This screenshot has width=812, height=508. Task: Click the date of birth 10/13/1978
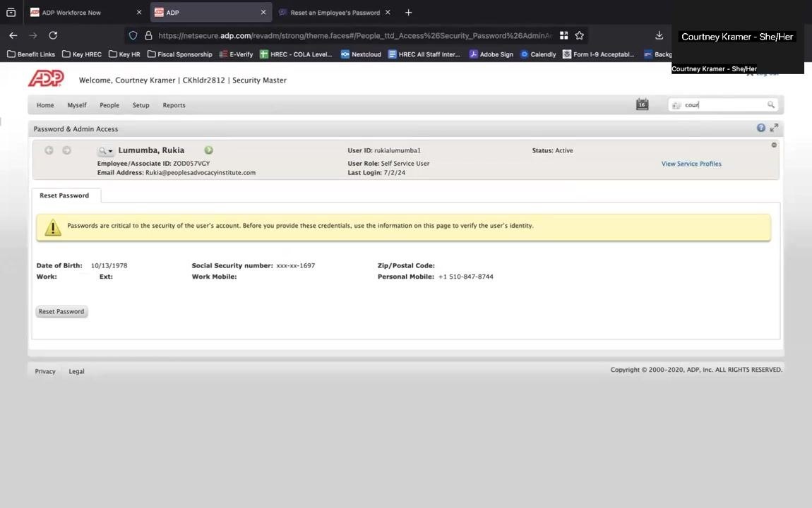[x=109, y=265]
